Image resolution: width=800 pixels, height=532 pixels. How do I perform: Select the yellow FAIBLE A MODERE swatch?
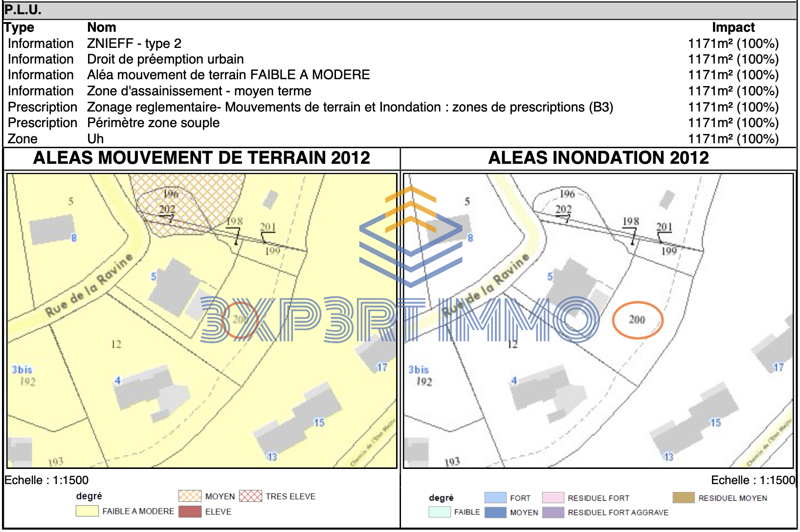[x=87, y=511]
